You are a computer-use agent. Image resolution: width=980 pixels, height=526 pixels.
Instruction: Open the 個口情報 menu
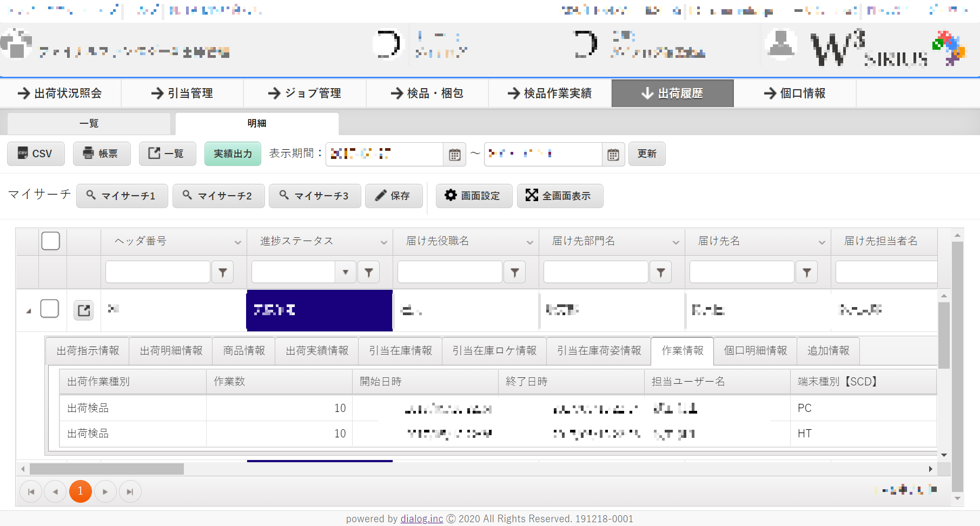click(x=795, y=93)
